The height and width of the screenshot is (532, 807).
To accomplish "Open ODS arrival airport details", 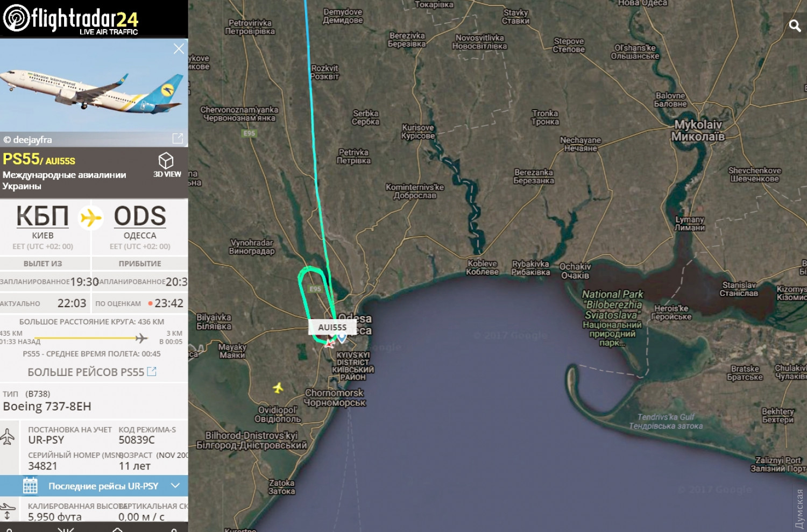I will (x=140, y=216).
